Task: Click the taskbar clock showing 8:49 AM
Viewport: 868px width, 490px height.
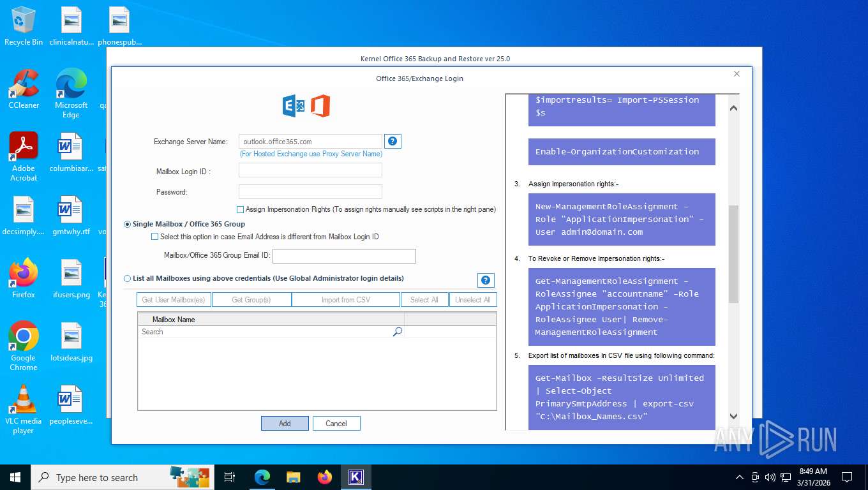Action: pyautogui.click(x=813, y=477)
